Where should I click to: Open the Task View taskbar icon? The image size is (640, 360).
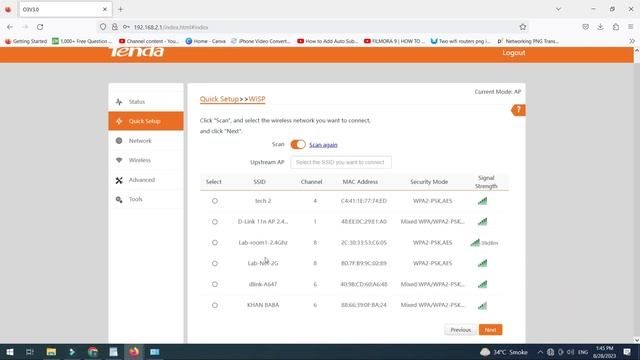pos(30,352)
